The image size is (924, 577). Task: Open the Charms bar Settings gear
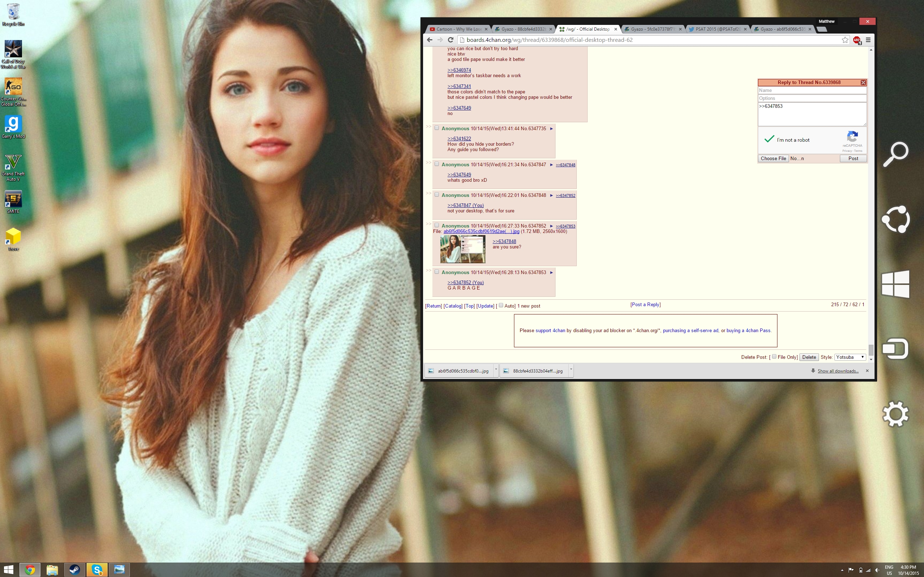pos(895,414)
